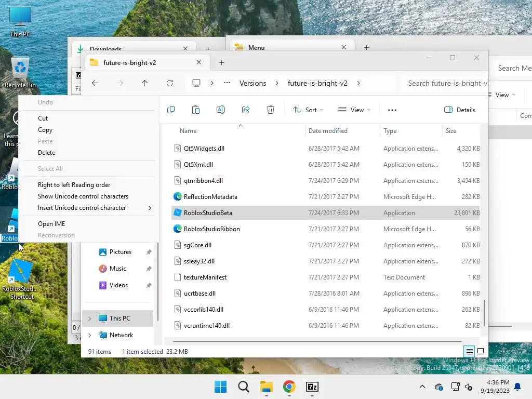The height and width of the screenshot is (399, 532).
Task: Open the Sort dropdown
Action: coord(308,110)
